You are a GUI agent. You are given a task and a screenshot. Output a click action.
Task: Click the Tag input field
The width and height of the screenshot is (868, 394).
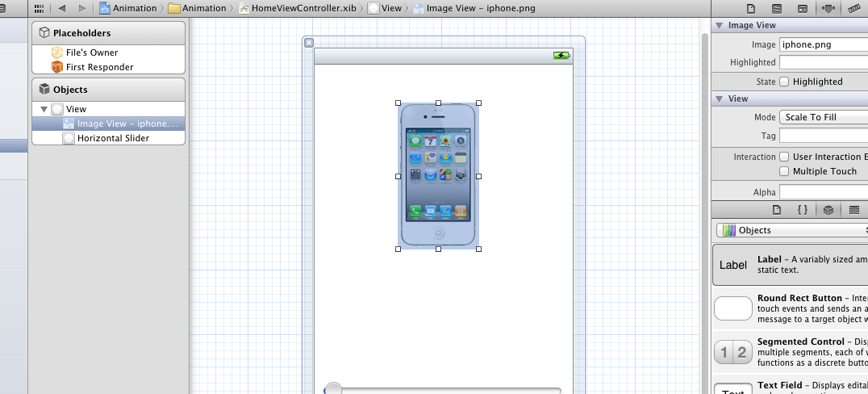tap(824, 135)
